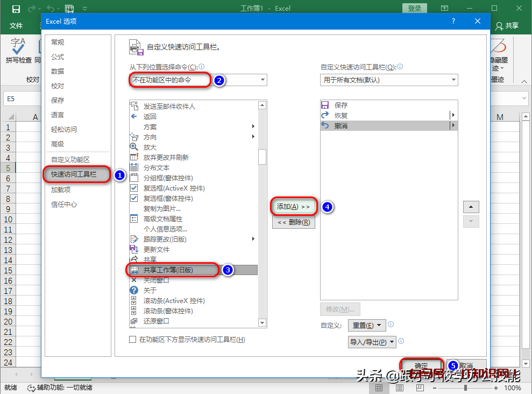Open the 从下列位置选择命令 dropdown
Viewport: 532px width, 394px height.
pos(198,80)
